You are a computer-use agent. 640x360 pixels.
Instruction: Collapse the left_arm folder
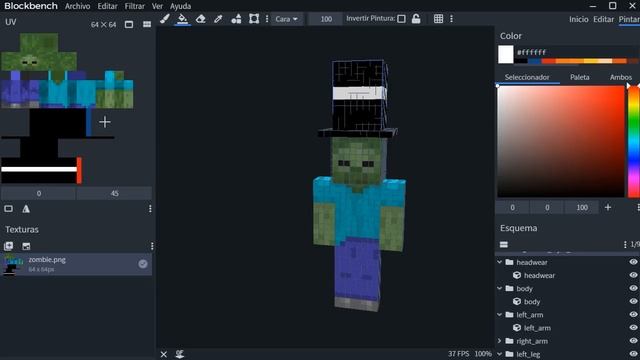(500, 315)
